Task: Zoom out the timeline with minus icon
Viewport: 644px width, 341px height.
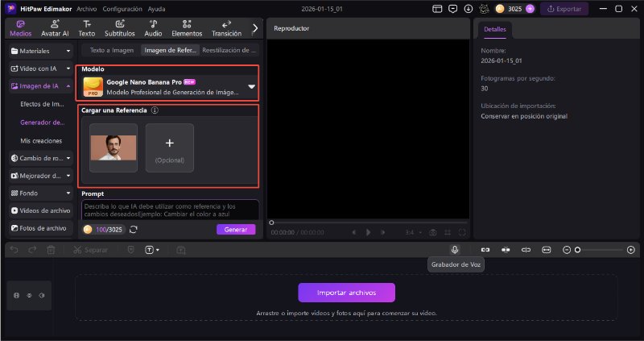Action: [567, 250]
